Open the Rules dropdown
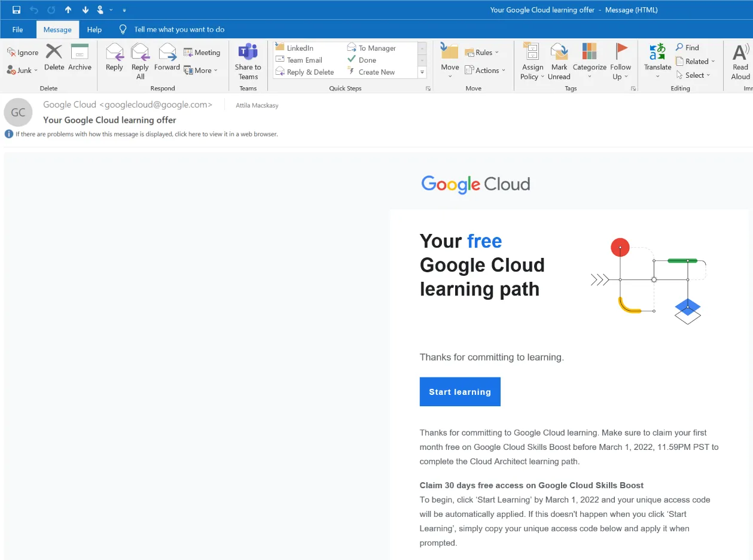753x560 pixels. coord(482,53)
